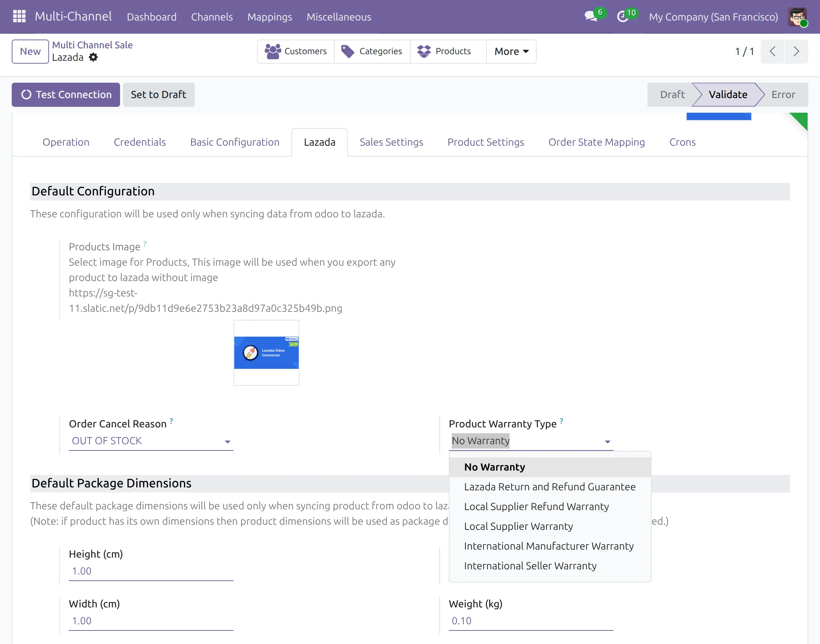This screenshot has width=820, height=644.
Task: Click the Test Connection button
Action: pyautogui.click(x=66, y=95)
